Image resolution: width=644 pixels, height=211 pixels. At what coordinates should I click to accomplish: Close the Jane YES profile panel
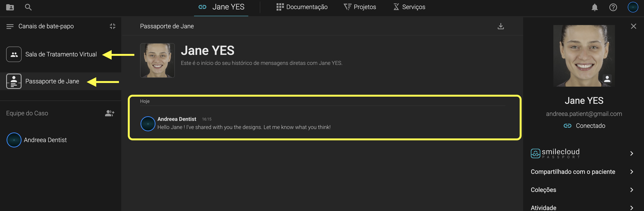tap(633, 26)
